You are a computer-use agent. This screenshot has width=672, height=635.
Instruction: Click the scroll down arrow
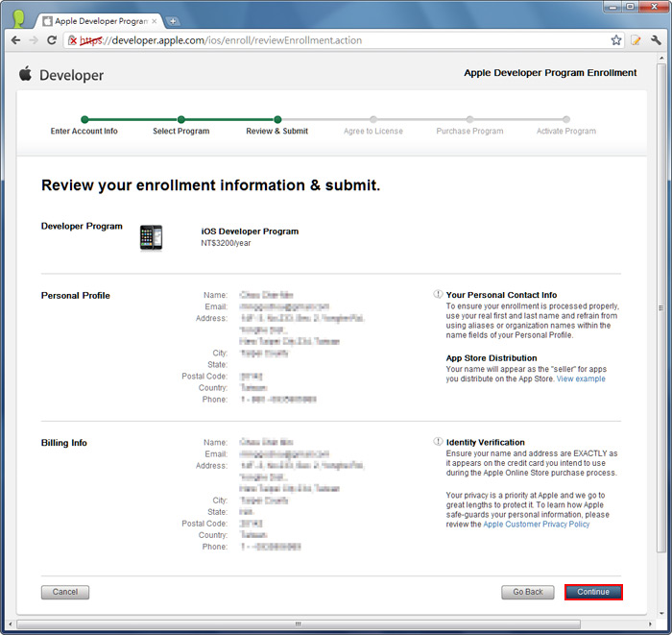[x=660, y=614]
